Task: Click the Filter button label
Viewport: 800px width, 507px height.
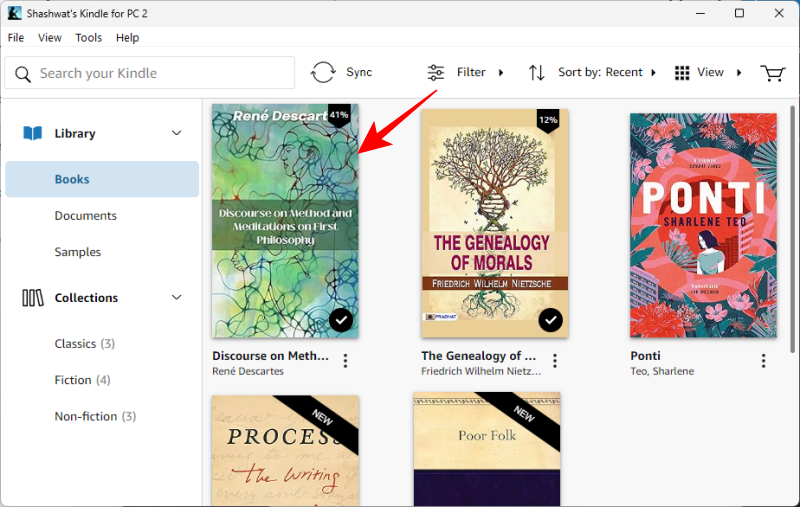Action: pyautogui.click(x=471, y=72)
